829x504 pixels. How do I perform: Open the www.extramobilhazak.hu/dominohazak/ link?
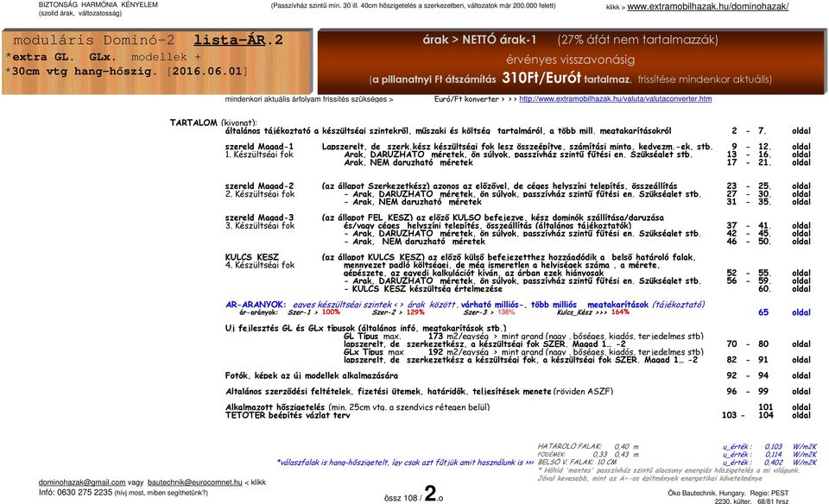(x=707, y=7)
